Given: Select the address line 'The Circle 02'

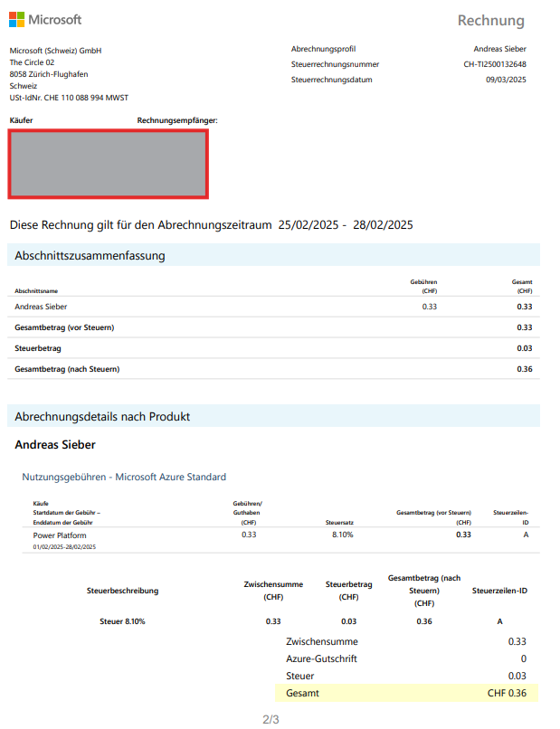Looking at the screenshot, I should point(32,62).
